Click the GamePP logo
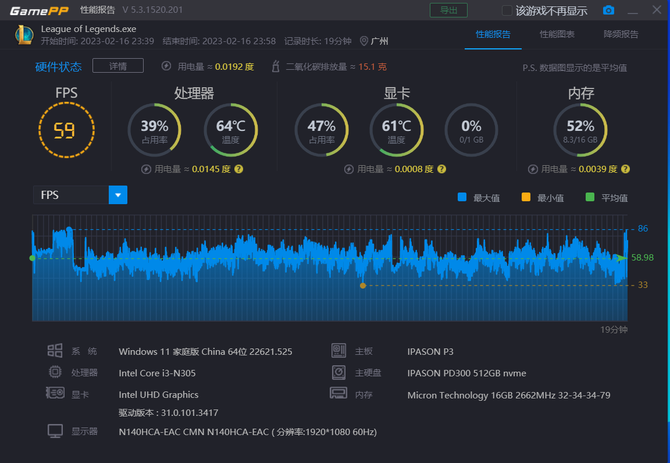 tap(39, 11)
